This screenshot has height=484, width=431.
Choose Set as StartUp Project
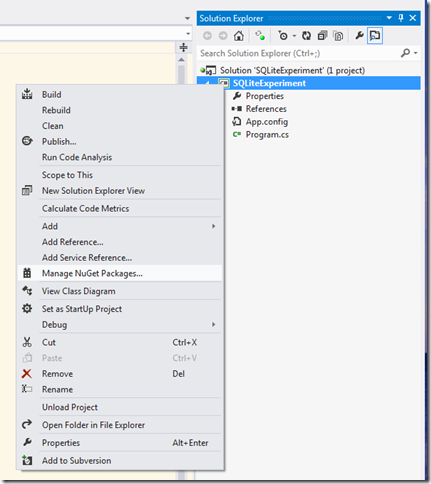[x=120, y=309]
